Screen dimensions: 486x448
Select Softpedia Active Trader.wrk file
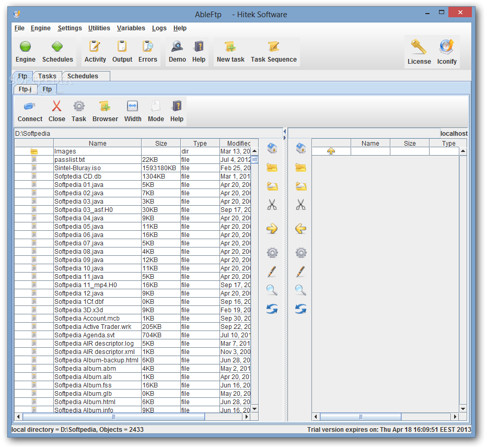[133, 327]
